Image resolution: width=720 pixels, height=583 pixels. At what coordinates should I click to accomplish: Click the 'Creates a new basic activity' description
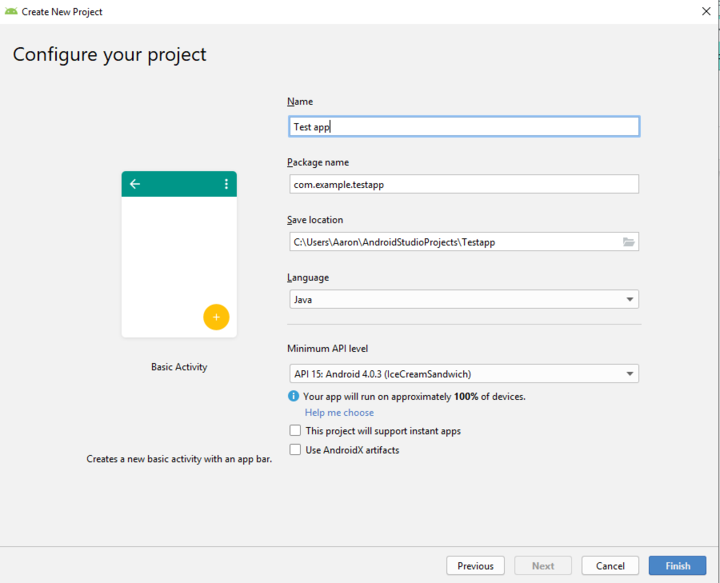[179, 459]
